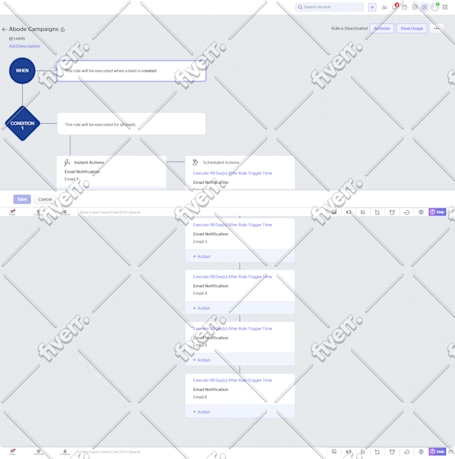455x459 pixels.
Task: Open the calendar icon in top bar
Action: click(405, 7)
